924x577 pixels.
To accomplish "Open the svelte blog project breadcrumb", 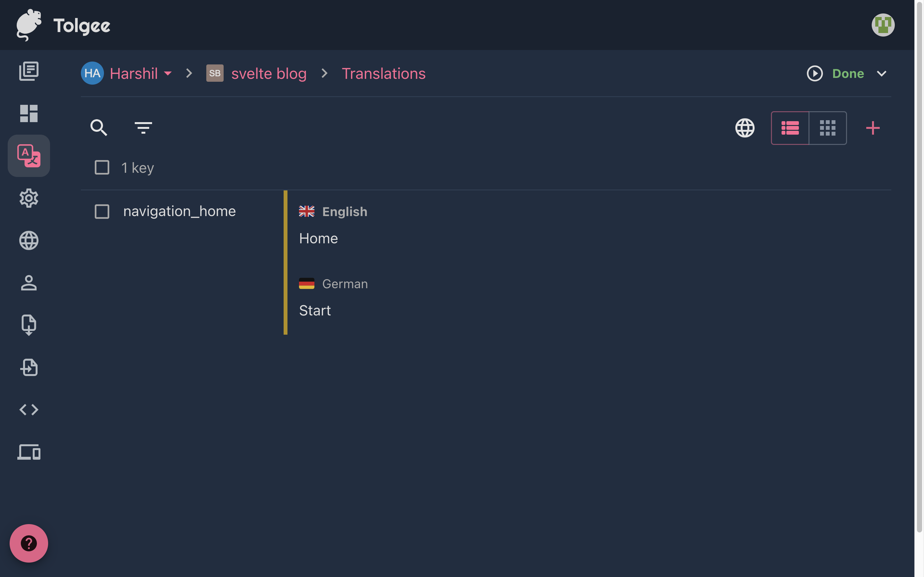I will [269, 73].
